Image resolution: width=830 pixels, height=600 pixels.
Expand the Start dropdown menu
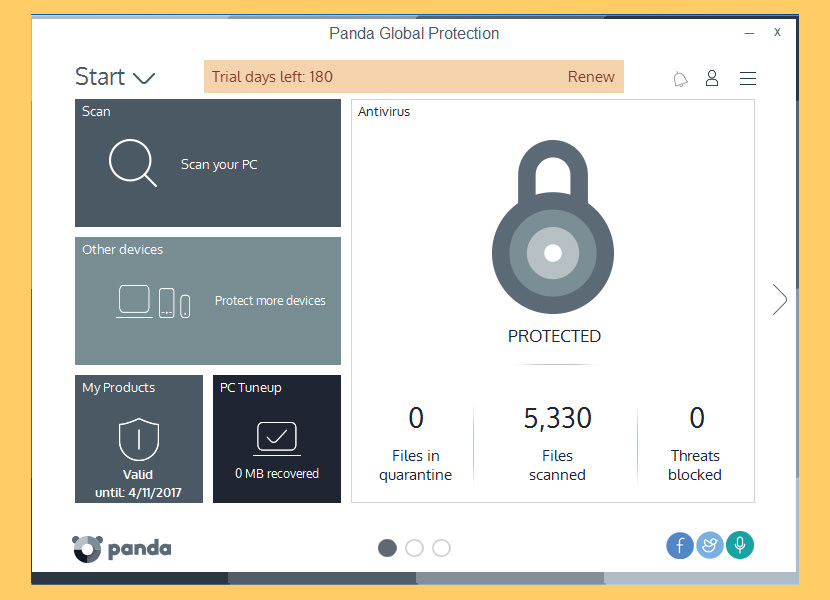tap(115, 77)
